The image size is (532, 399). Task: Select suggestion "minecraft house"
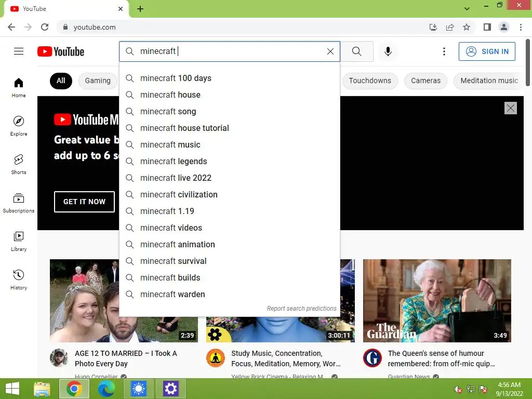pyautogui.click(x=229, y=95)
